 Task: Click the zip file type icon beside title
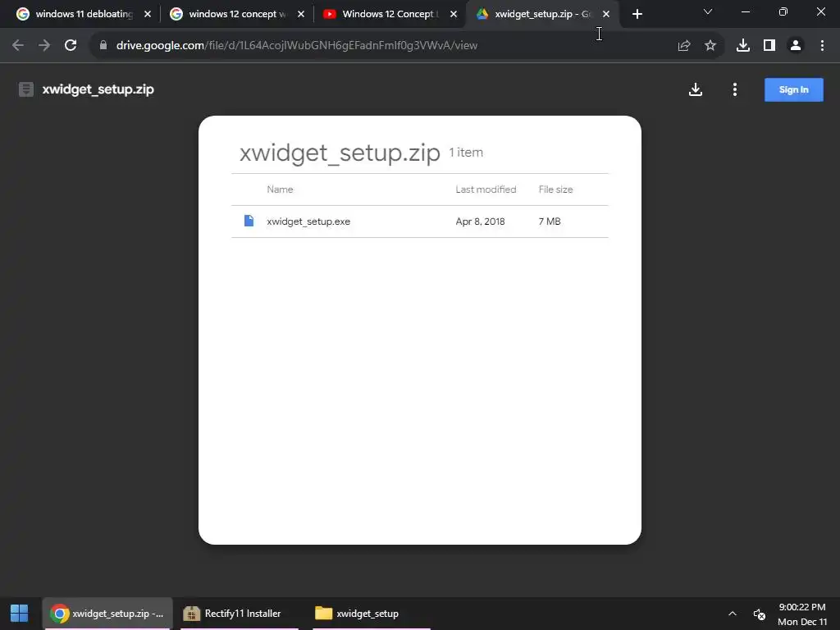26,89
